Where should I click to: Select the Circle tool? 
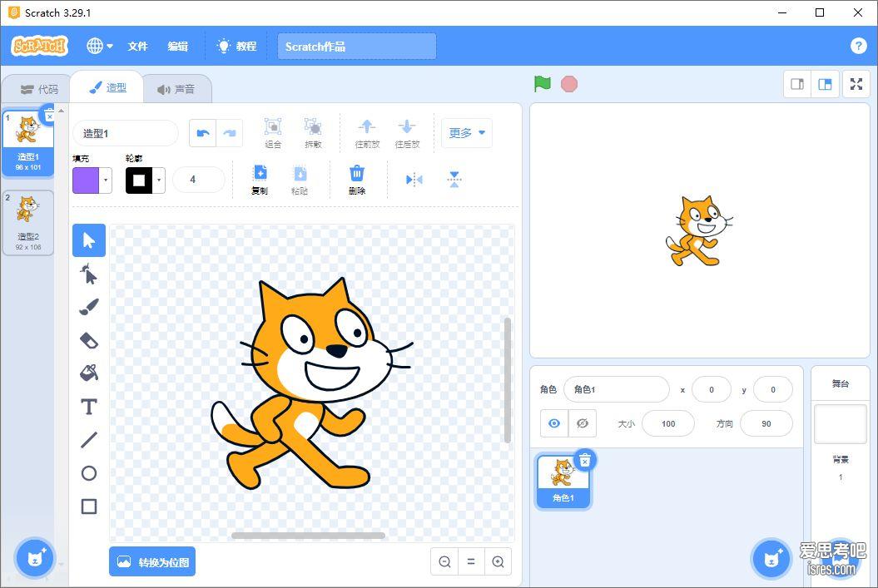pyautogui.click(x=89, y=473)
